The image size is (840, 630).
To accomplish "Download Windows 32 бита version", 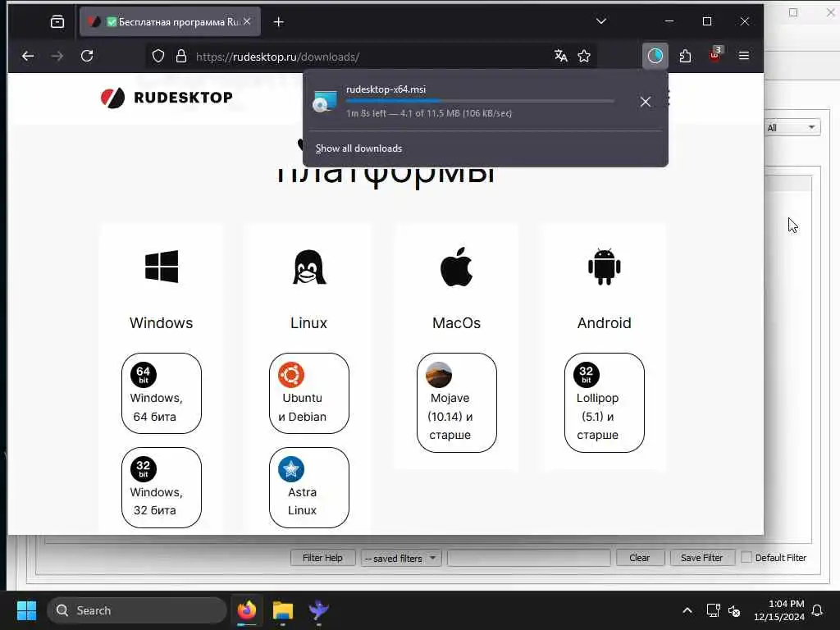I will point(162,487).
